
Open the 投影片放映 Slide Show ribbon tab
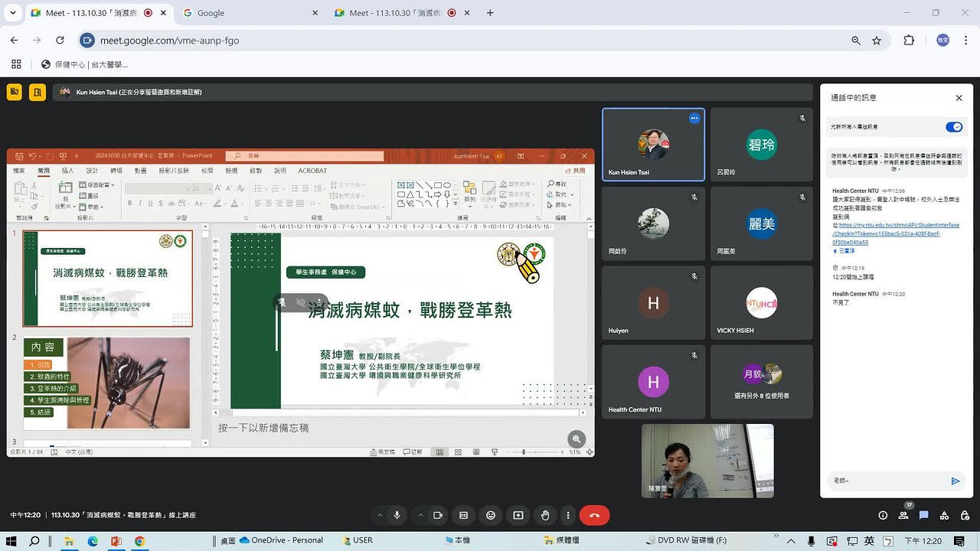[174, 171]
